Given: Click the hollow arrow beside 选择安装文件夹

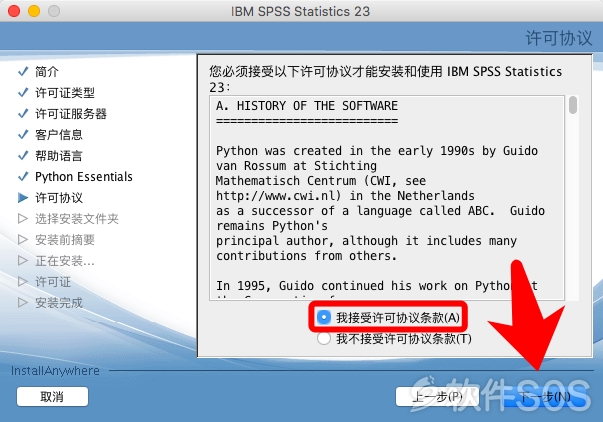Looking at the screenshot, I should [23, 219].
